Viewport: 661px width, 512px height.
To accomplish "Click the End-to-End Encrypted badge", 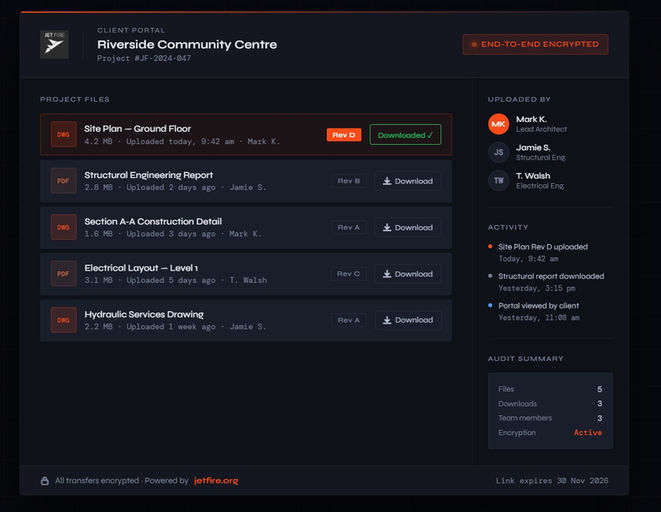I will pos(535,44).
